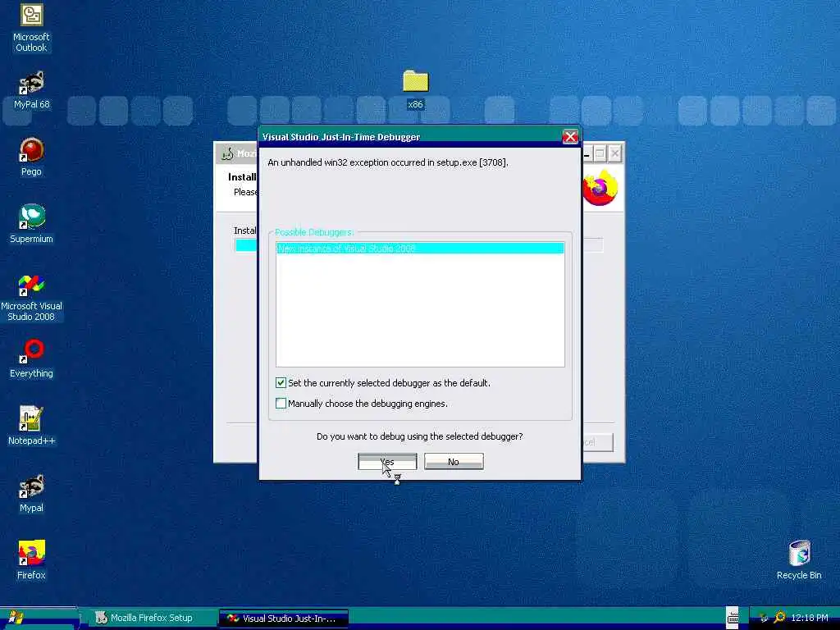840x630 pixels.
Task: Select the x86 folder on desktop
Action: coord(415,89)
